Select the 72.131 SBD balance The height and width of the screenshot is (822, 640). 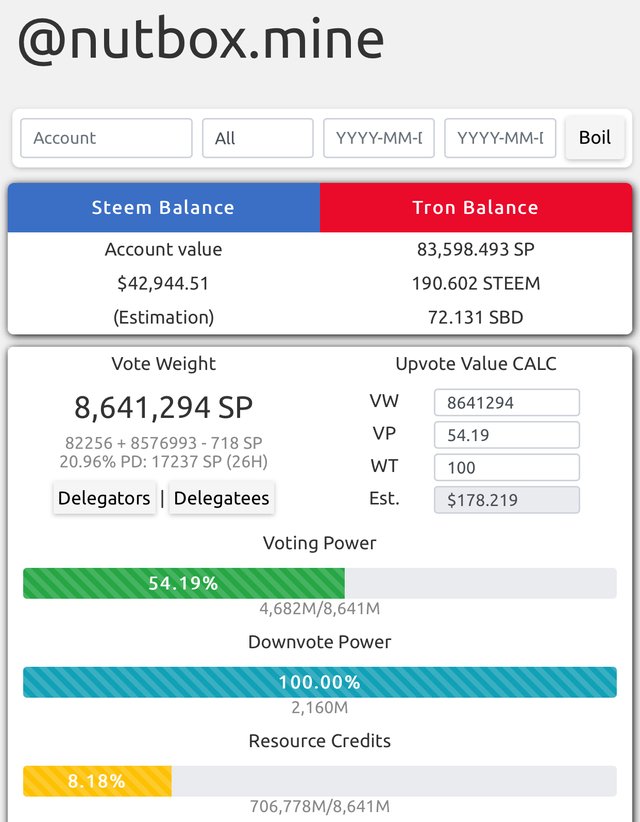(476, 318)
